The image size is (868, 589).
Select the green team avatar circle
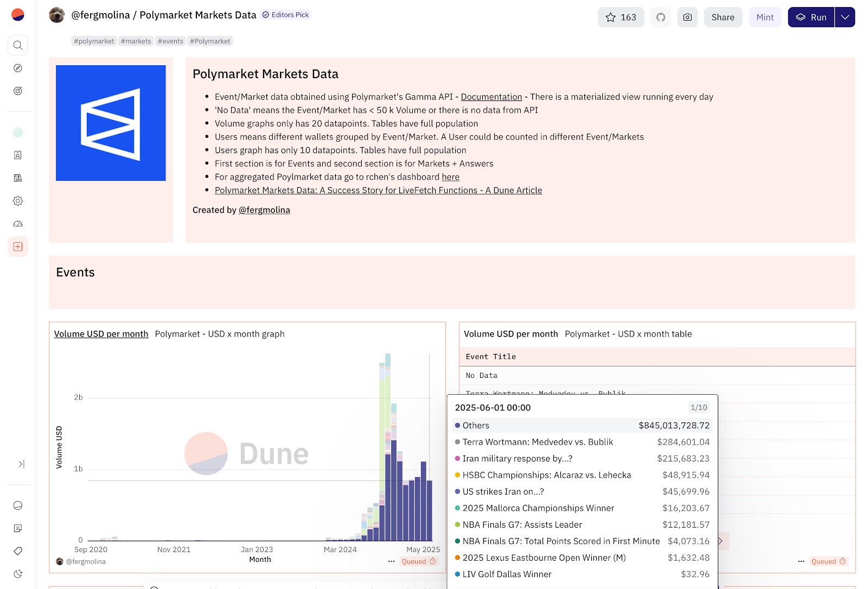(18, 132)
